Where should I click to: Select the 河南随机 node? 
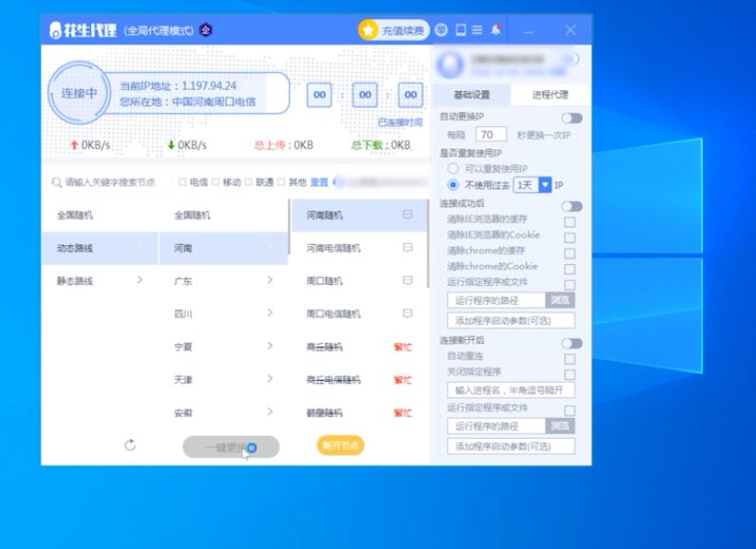(359, 215)
